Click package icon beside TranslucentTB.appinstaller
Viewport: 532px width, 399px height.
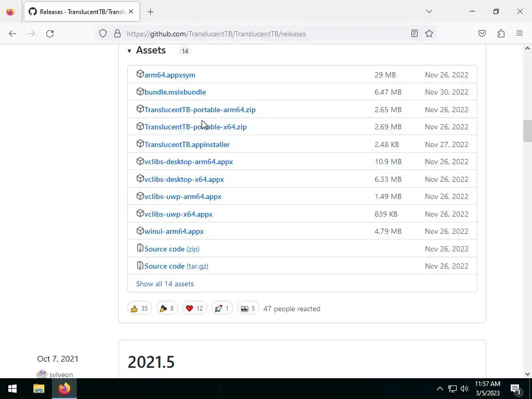(140, 143)
